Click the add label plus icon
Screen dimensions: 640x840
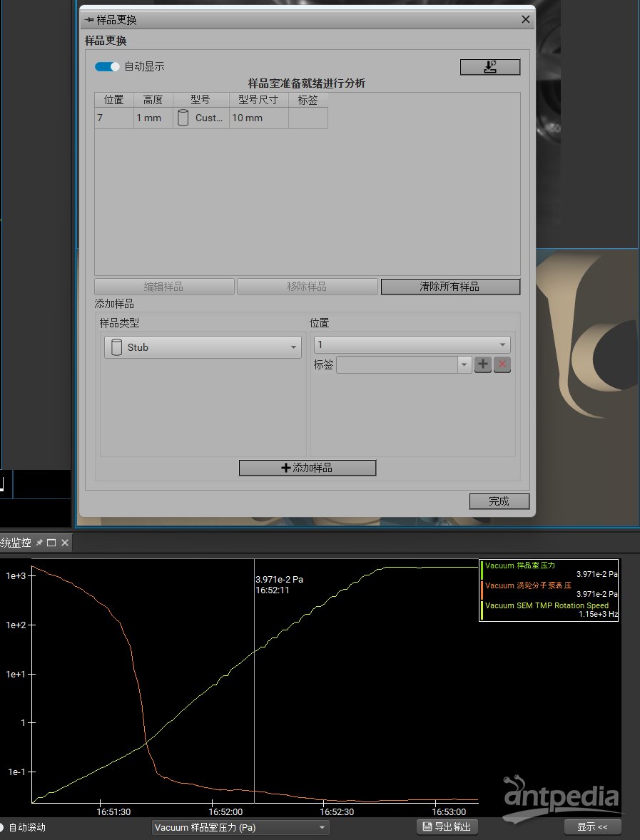coord(483,364)
